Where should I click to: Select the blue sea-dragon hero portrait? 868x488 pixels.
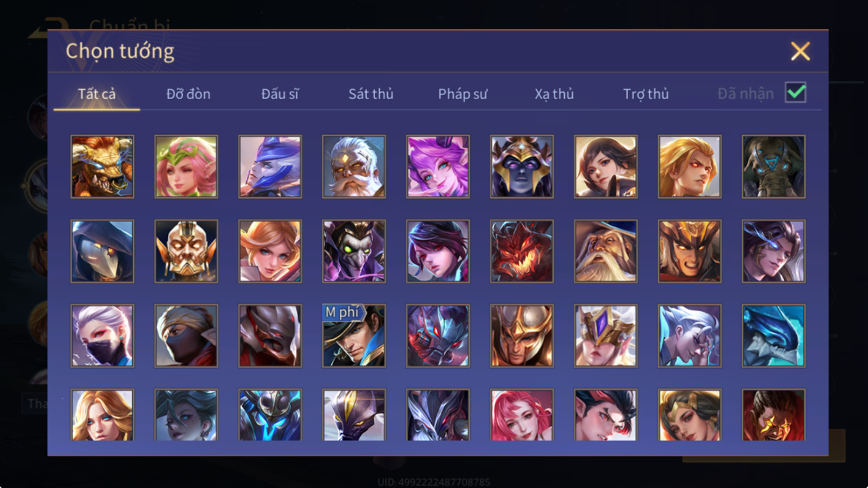pyautogui.click(x=773, y=336)
